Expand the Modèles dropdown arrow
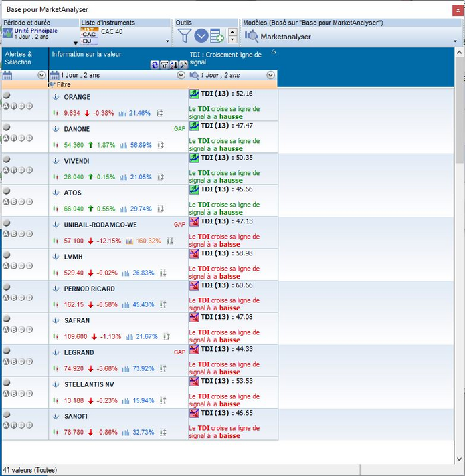The width and height of the screenshot is (465, 476). 455,41
